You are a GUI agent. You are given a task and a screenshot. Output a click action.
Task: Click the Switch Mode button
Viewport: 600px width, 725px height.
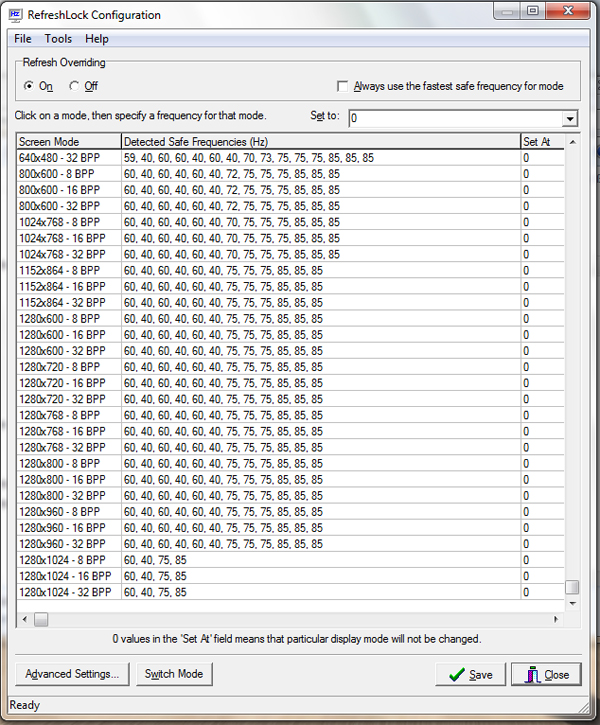[x=174, y=674]
